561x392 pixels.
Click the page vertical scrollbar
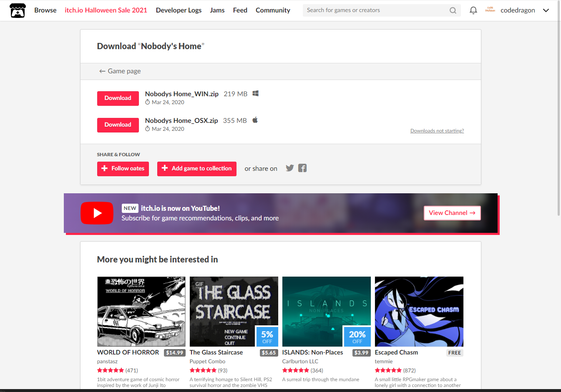tap(559, 108)
